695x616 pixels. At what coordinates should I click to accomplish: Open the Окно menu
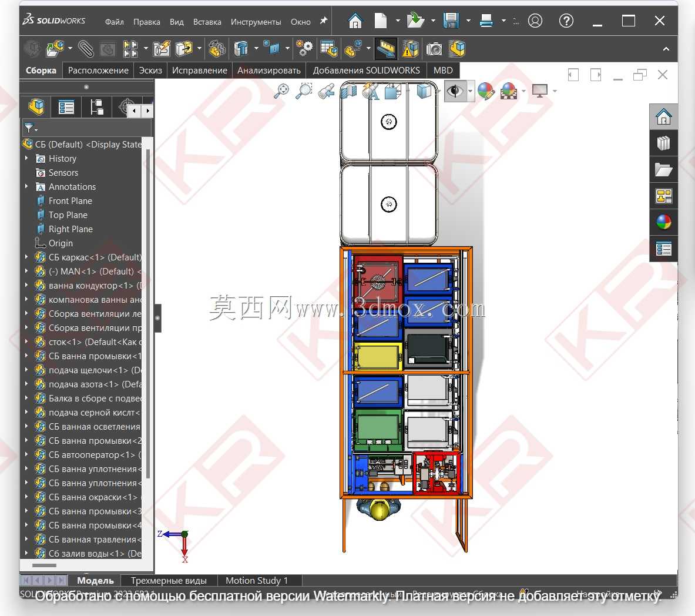(301, 22)
